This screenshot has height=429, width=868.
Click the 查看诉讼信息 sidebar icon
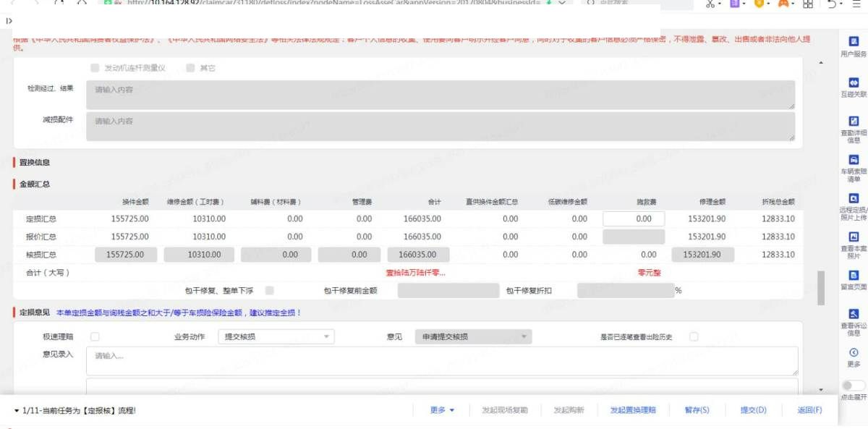pos(854,314)
